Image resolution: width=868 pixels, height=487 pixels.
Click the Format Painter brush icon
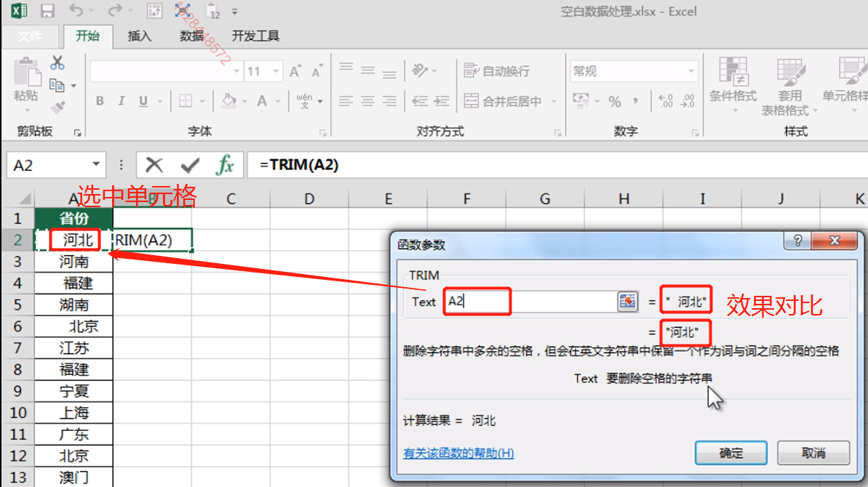point(57,108)
